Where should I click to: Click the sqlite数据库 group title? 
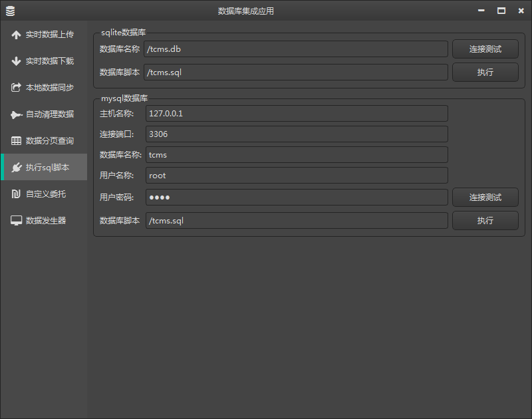(124, 33)
